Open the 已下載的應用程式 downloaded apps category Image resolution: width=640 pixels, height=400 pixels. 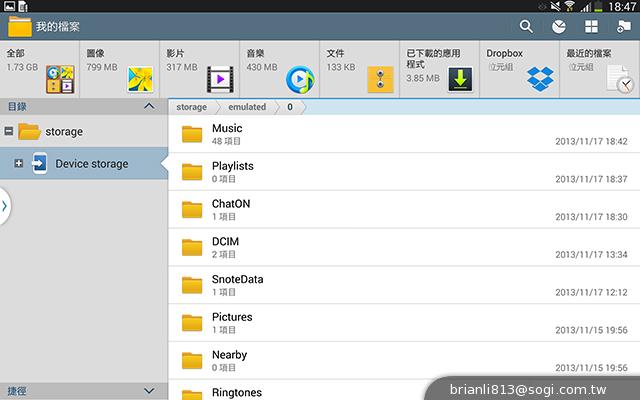(440, 69)
